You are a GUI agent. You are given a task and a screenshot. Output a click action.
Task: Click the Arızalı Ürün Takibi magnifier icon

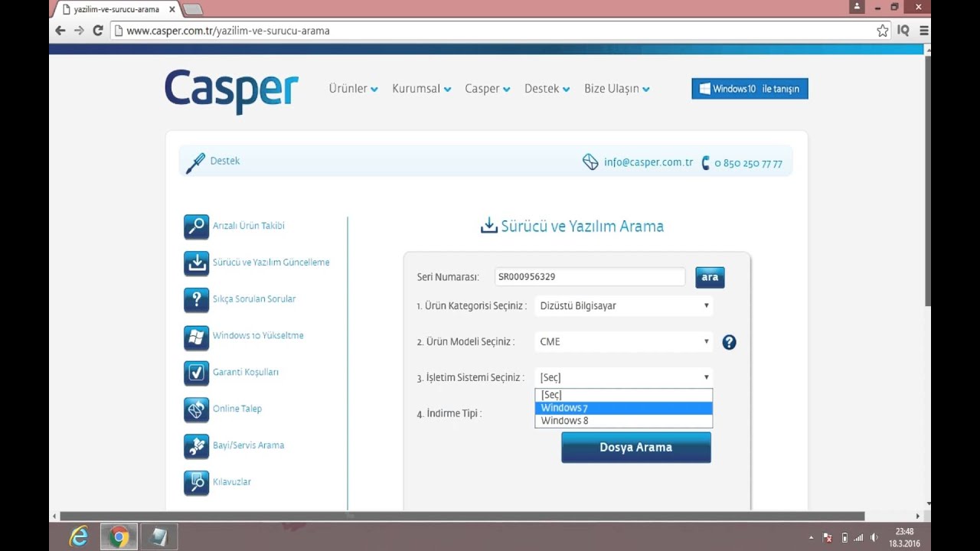197,227
